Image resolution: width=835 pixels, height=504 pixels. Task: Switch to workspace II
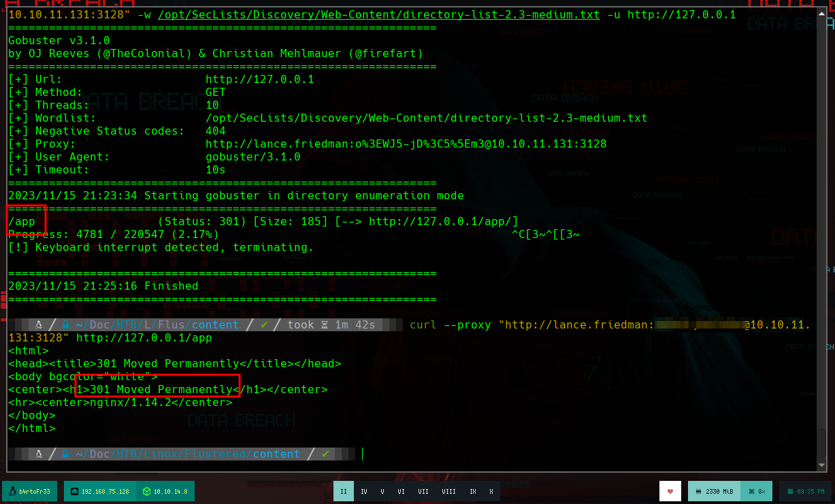pos(344,491)
